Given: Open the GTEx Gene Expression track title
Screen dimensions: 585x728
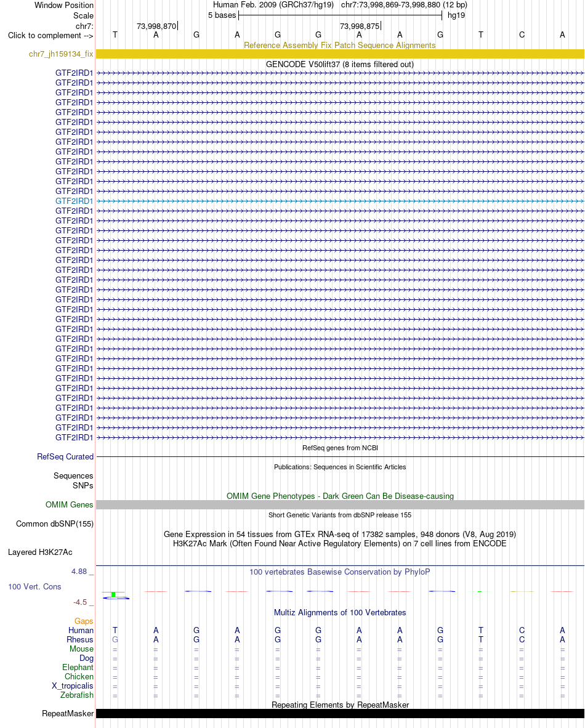Looking at the screenshot, I should click(340, 535).
